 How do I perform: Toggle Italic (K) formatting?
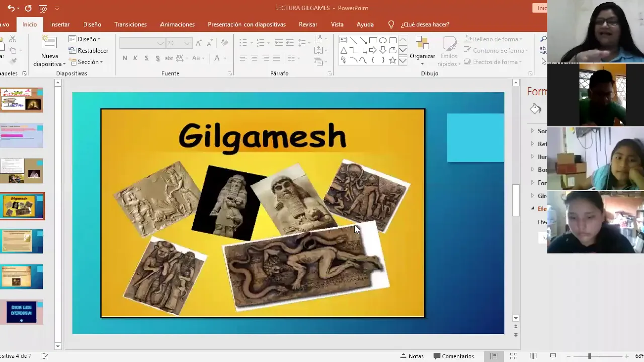[135, 58]
